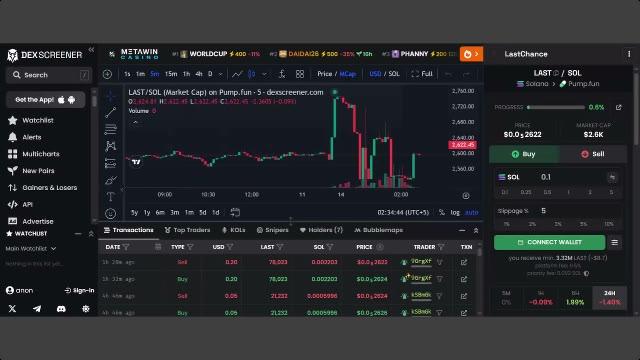Select the Sell tab in trade panel
640x360 pixels.
pos(593,154)
